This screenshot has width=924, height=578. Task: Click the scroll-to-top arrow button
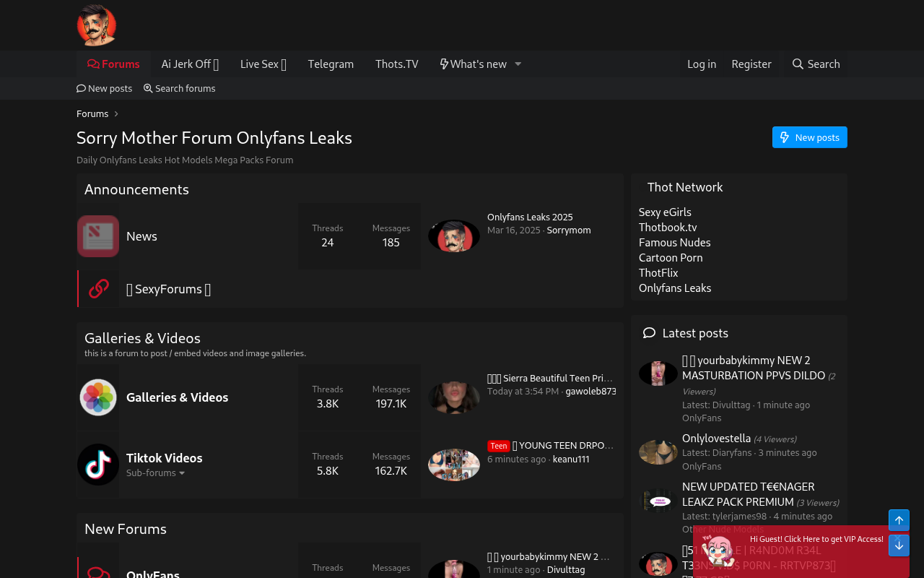coord(899,520)
